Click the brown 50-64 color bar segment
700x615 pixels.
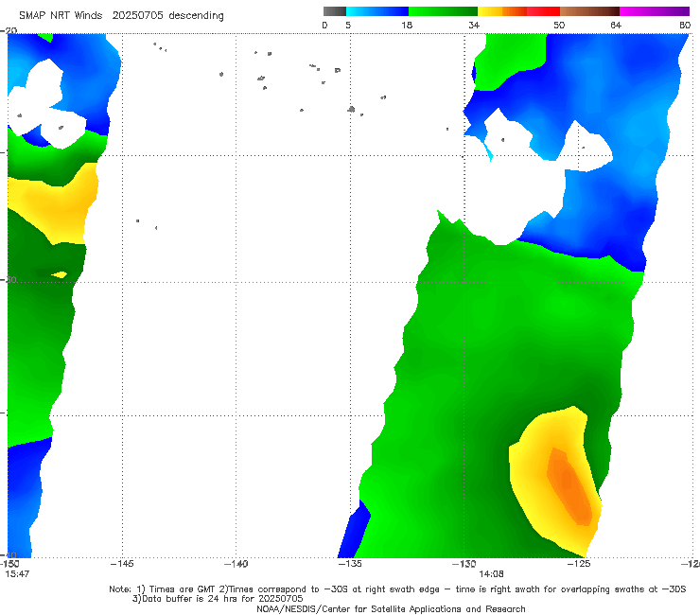(589, 11)
